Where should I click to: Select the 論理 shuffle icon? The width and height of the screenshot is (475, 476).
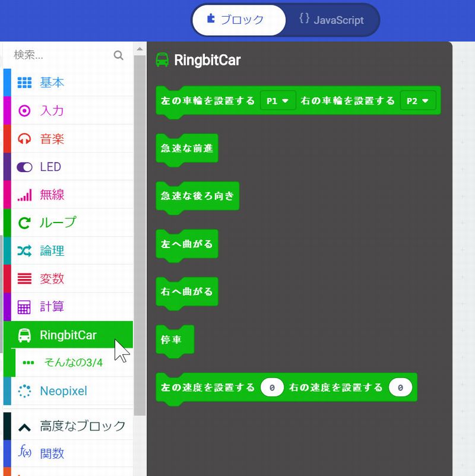tap(24, 251)
